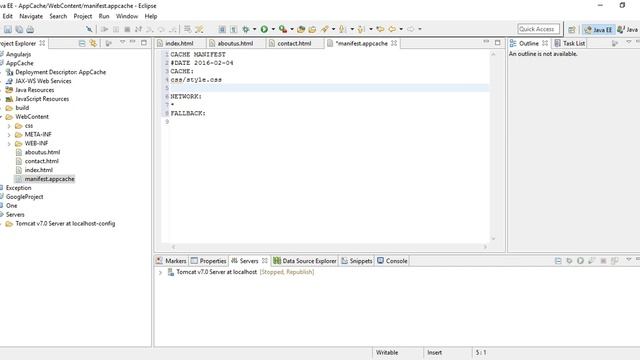Open the Snippets tab

(357, 261)
